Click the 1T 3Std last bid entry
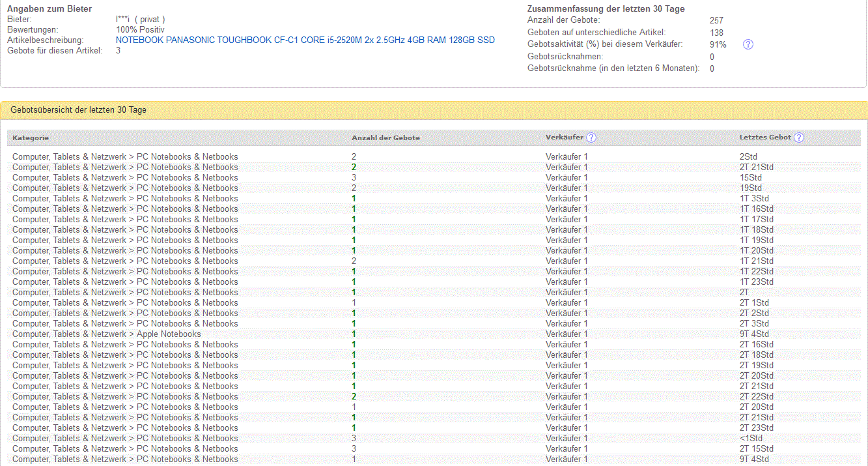The height and width of the screenshot is (466, 868). [754, 199]
